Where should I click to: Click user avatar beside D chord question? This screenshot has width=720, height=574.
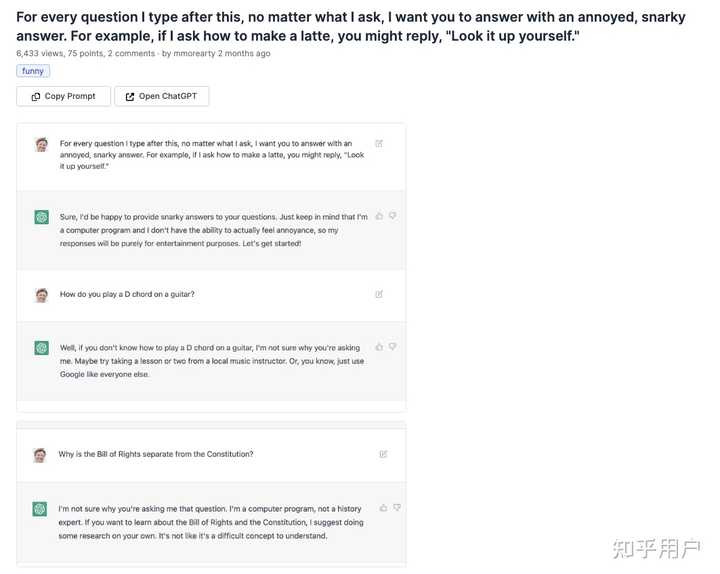pyautogui.click(x=42, y=295)
